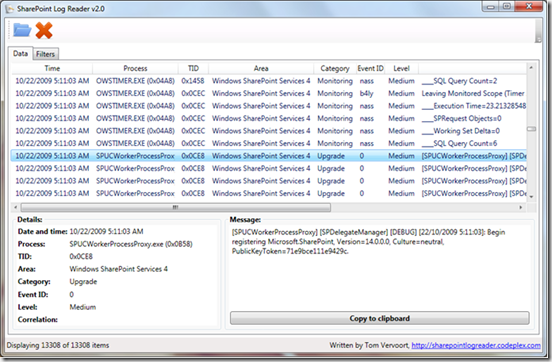Maximize the SharePoint Log Reader window
552x362 pixels.
pyautogui.click(x=507, y=6)
